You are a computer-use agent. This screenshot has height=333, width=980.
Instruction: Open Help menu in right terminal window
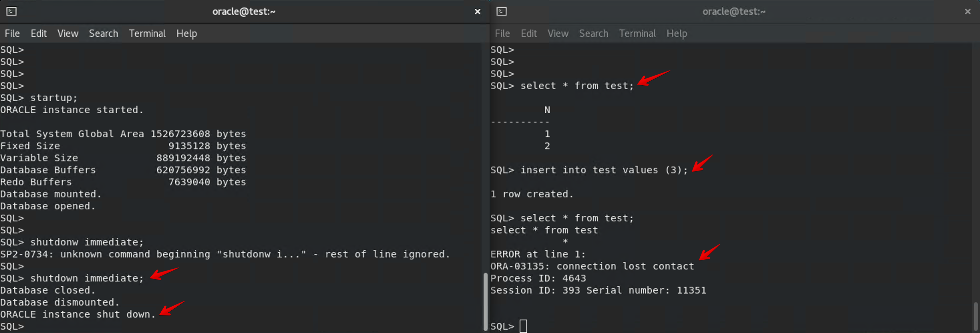click(677, 33)
